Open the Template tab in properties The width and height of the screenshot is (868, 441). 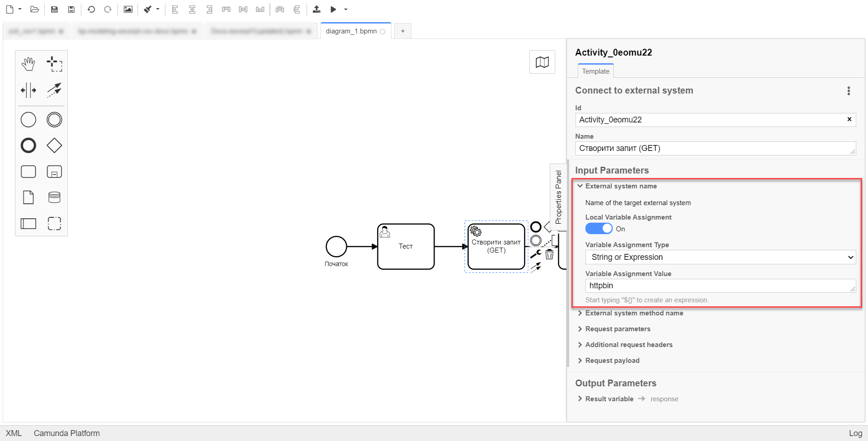(595, 71)
